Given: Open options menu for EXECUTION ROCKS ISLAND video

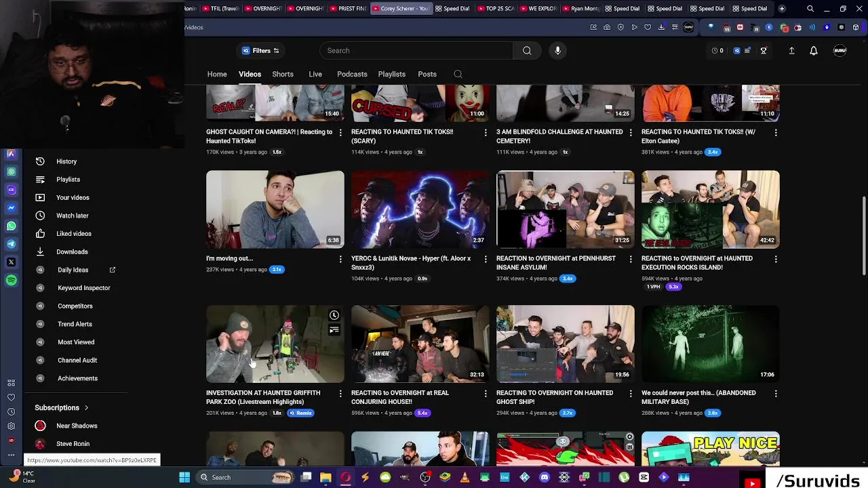Looking at the screenshot, I should [x=776, y=259].
